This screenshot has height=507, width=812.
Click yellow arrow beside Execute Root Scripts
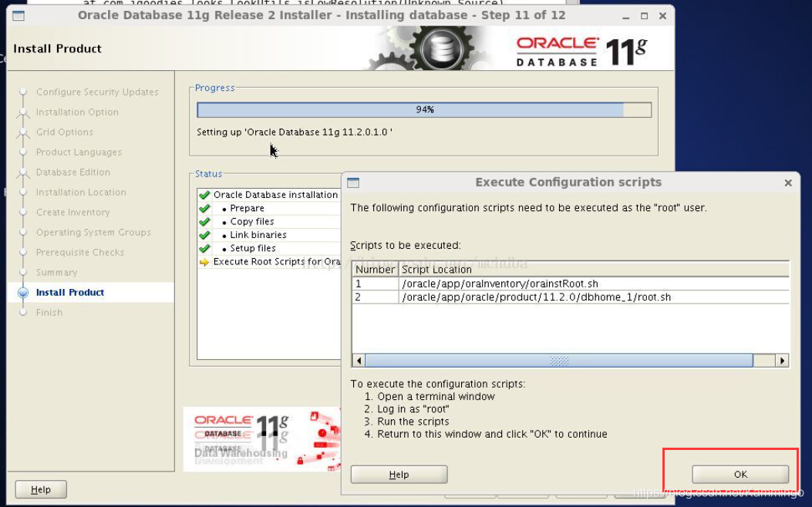coord(204,262)
